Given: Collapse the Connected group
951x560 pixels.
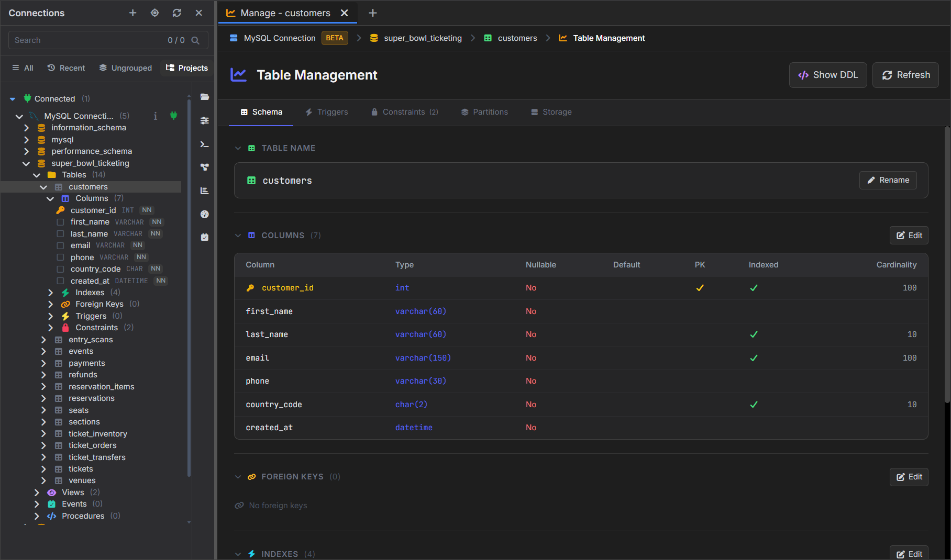Looking at the screenshot, I should (13, 99).
